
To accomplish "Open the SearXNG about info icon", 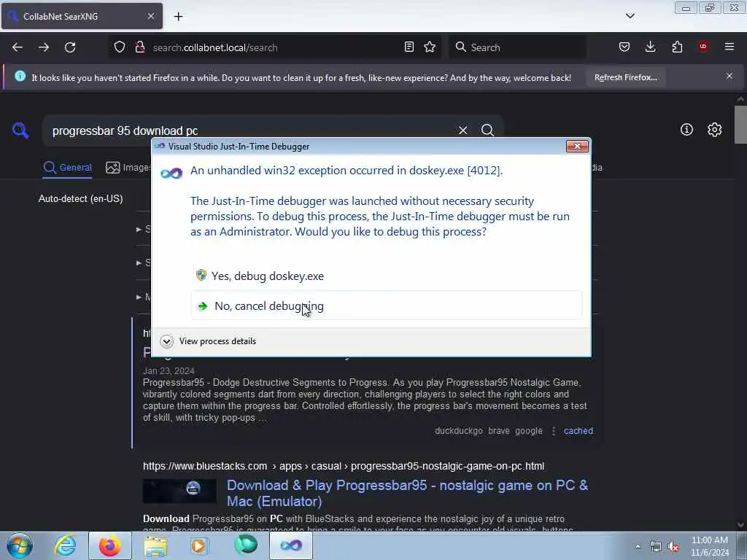I will pos(686,130).
